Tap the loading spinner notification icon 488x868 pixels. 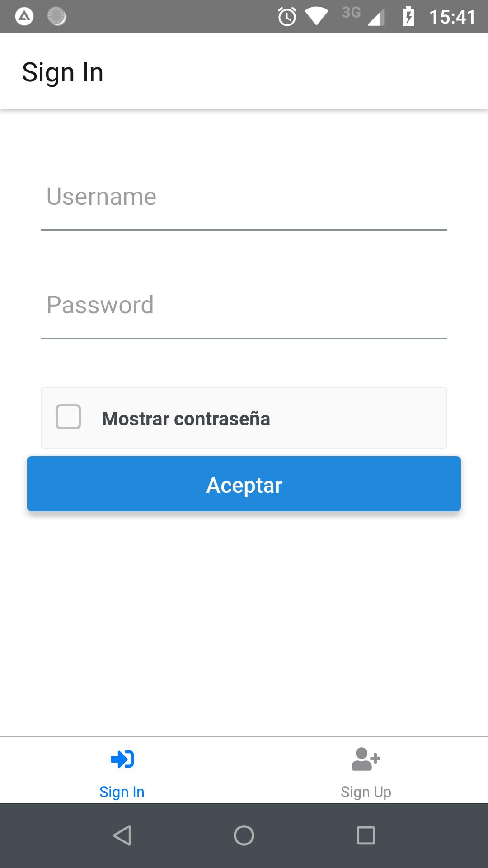[57, 17]
